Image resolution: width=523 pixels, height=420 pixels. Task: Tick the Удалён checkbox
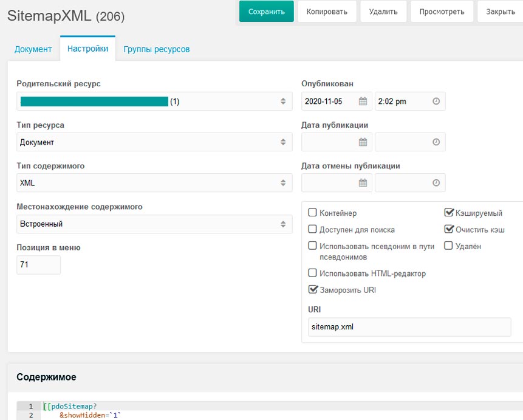pyautogui.click(x=448, y=246)
